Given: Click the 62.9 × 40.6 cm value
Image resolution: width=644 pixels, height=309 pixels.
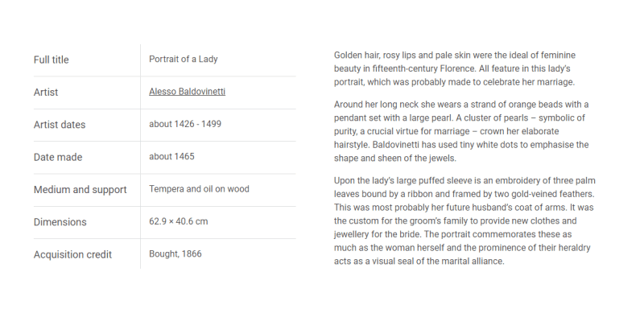Looking at the screenshot, I should pos(179,221).
